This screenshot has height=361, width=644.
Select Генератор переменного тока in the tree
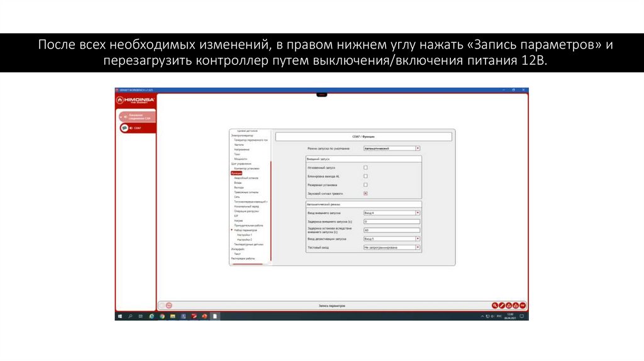click(x=251, y=140)
